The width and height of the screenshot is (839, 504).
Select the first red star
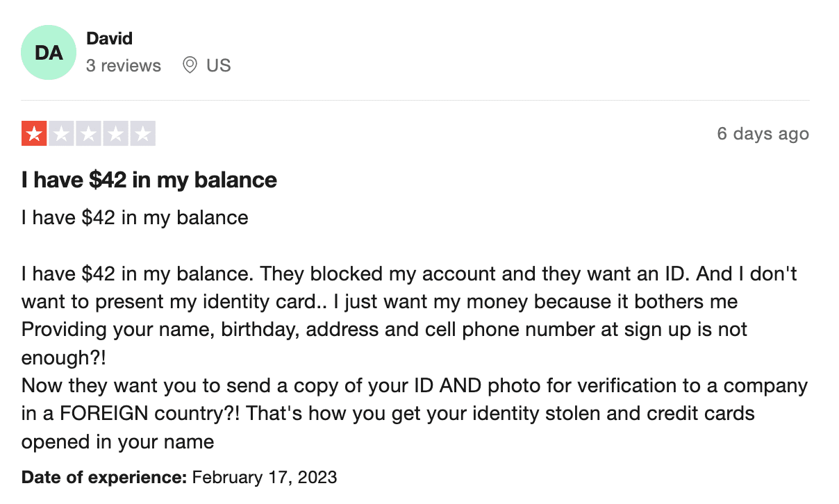pyautogui.click(x=34, y=133)
